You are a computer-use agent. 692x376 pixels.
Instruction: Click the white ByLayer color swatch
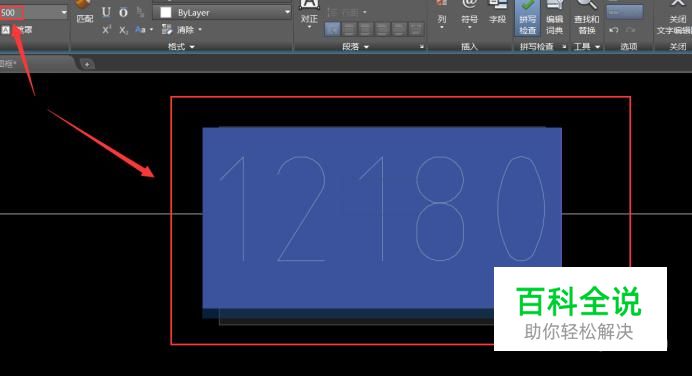pyautogui.click(x=165, y=13)
